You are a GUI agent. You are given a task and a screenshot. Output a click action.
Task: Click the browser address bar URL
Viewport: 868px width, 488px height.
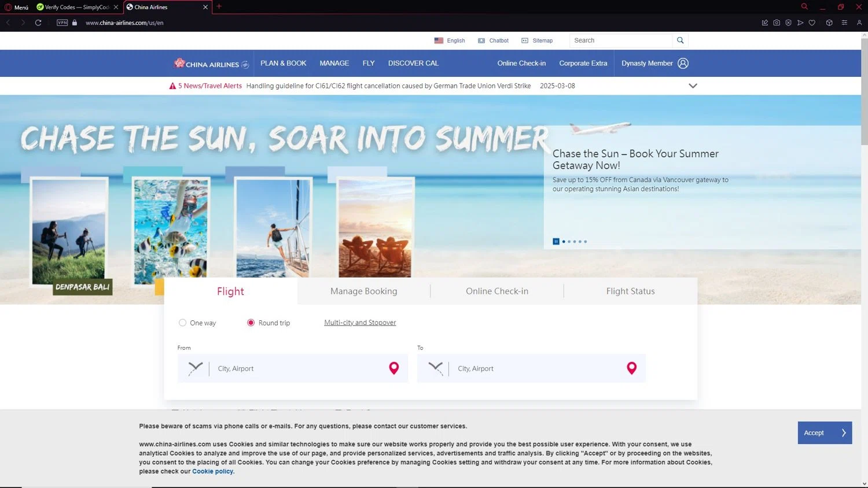coord(124,23)
